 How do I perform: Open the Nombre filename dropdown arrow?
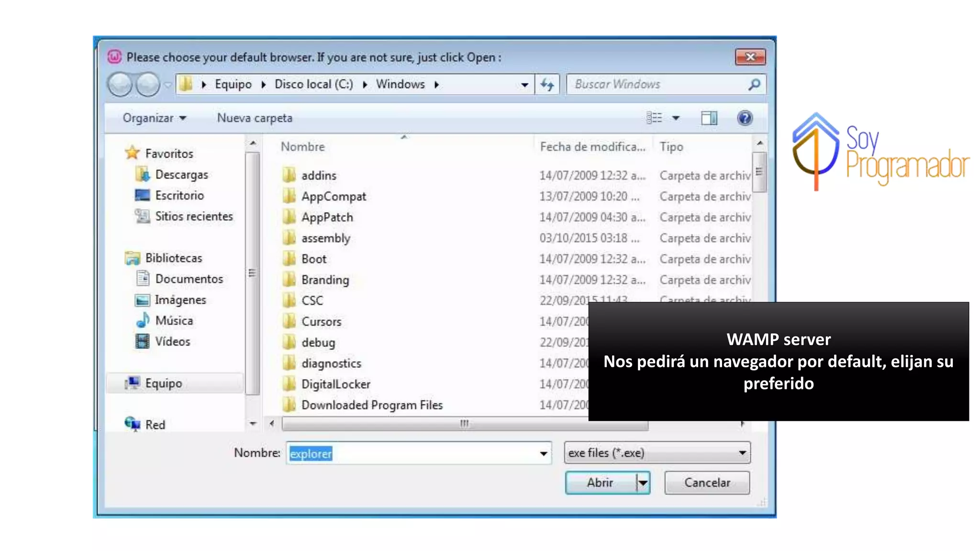point(543,453)
